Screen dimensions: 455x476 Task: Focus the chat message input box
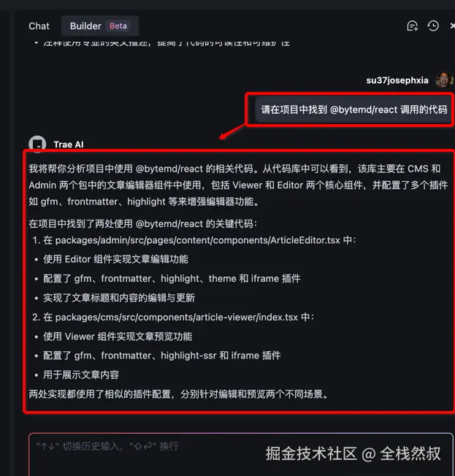click(x=240, y=454)
